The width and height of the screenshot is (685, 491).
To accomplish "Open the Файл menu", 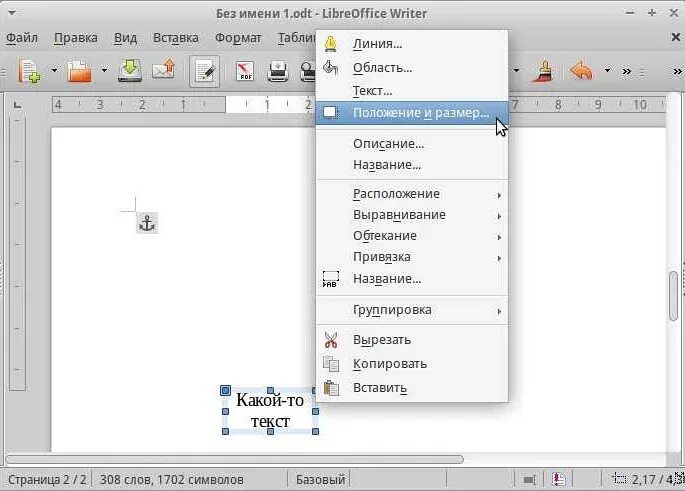I will (x=22, y=38).
